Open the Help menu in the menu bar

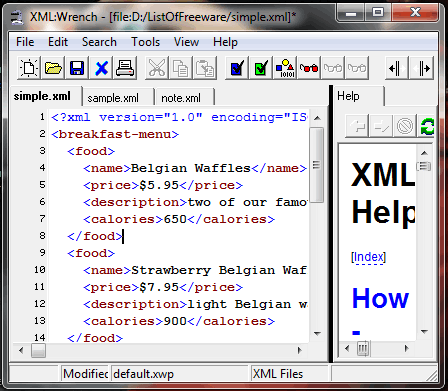coord(225,42)
